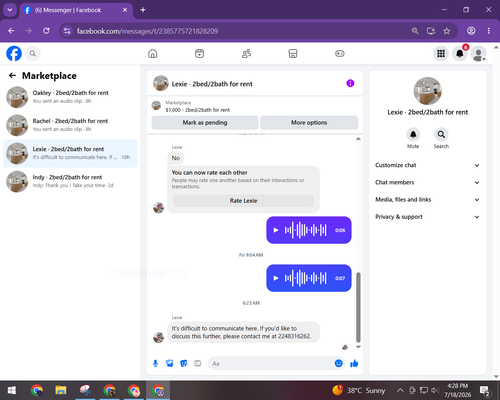Open Windows Start menu
Image resolution: width=500 pixels, height=400 pixels.
(x=12, y=390)
